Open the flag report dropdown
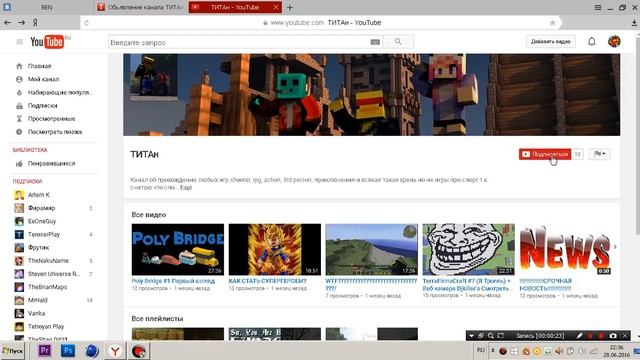The width and height of the screenshot is (640, 360). click(x=599, y=154)
